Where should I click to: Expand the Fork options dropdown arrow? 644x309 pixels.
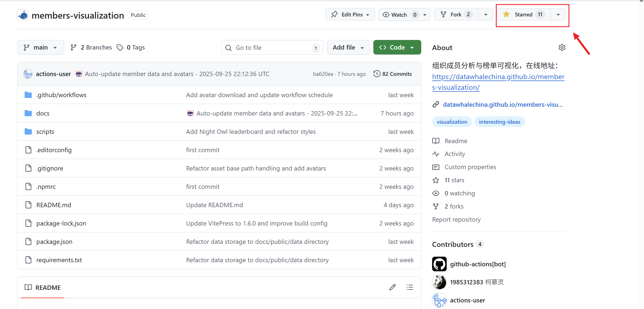point(485,15)
